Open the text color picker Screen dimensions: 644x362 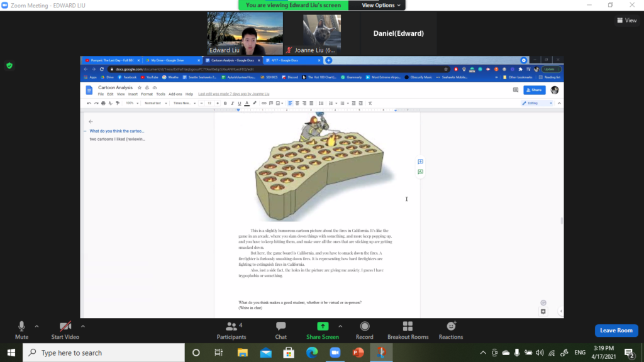(247, 104)
